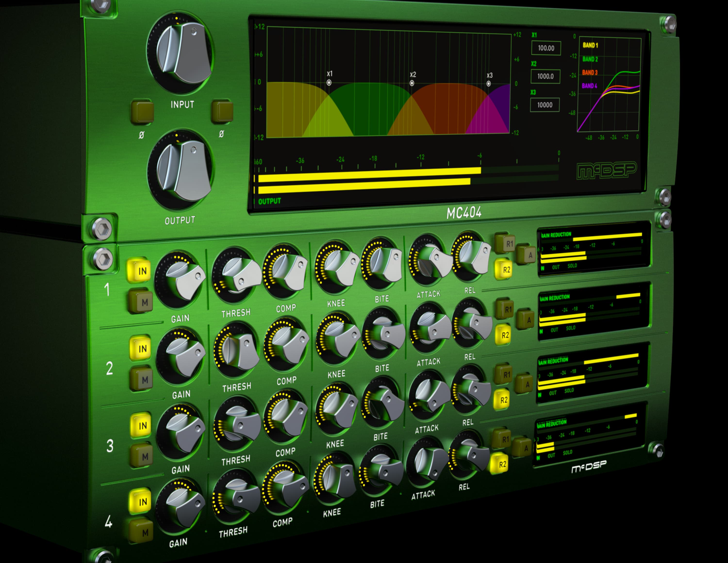The height and width of the screenshot is (563, 728).
Task: Enable the A button for band 4
Action: pyautogui.click(x=522, y=448)
